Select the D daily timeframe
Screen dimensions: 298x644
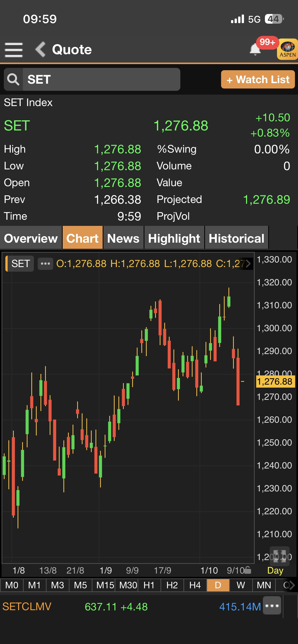(x=218, y=585)
